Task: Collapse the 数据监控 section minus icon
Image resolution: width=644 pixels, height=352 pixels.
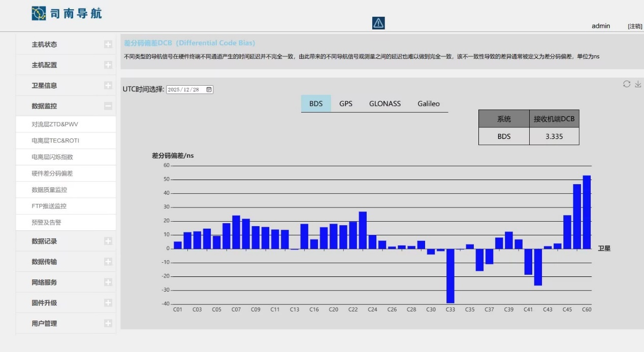Action: click(108, 106)
